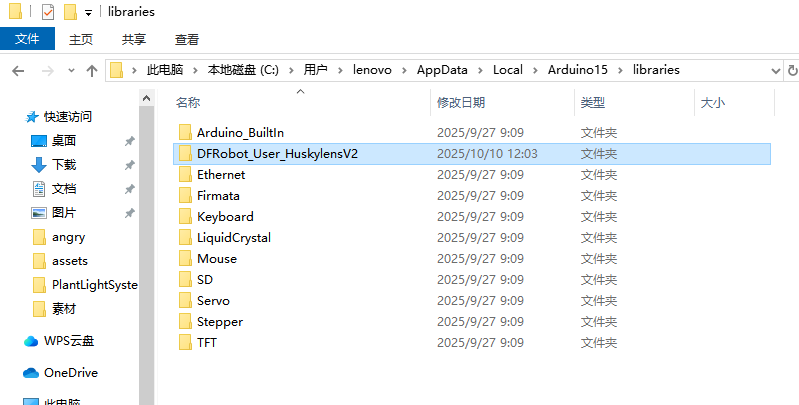Select the PlantLightSyste folder in sidebar
The width and height of the screenshot is (799, 405).
[94, 285]
